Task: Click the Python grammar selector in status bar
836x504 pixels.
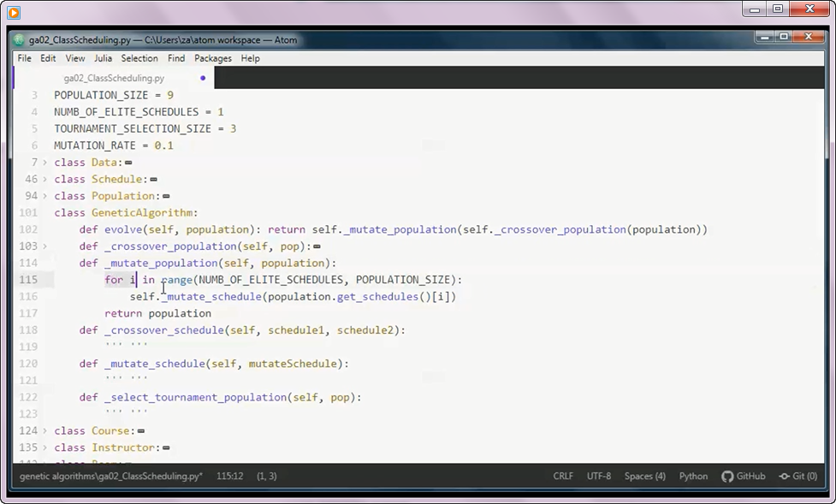Action: [x=693, y=476]
